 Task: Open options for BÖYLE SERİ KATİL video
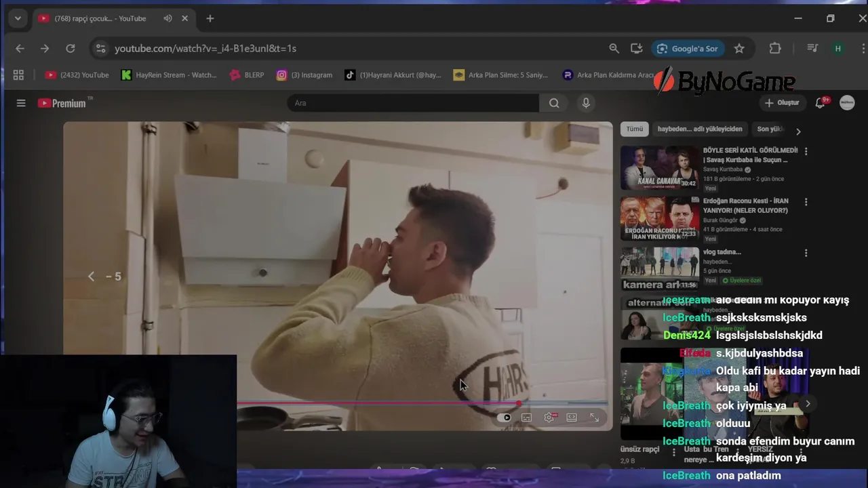[806, 151]
